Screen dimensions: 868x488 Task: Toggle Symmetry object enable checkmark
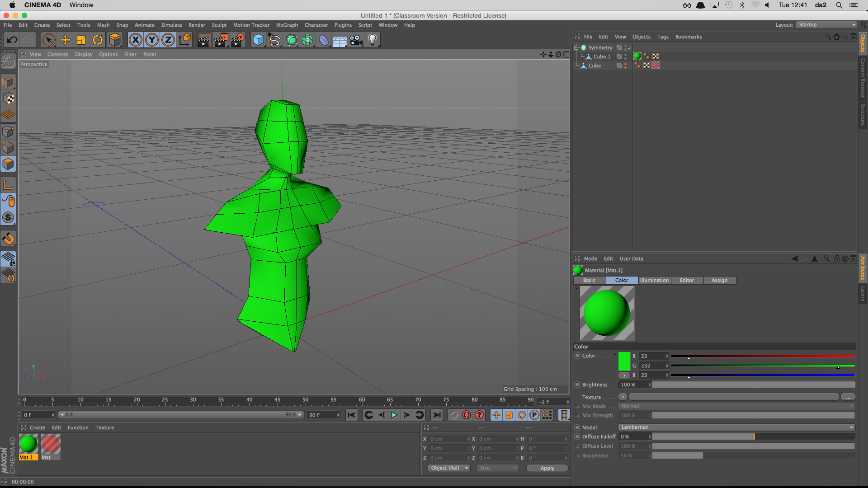(x=629, y=47)
